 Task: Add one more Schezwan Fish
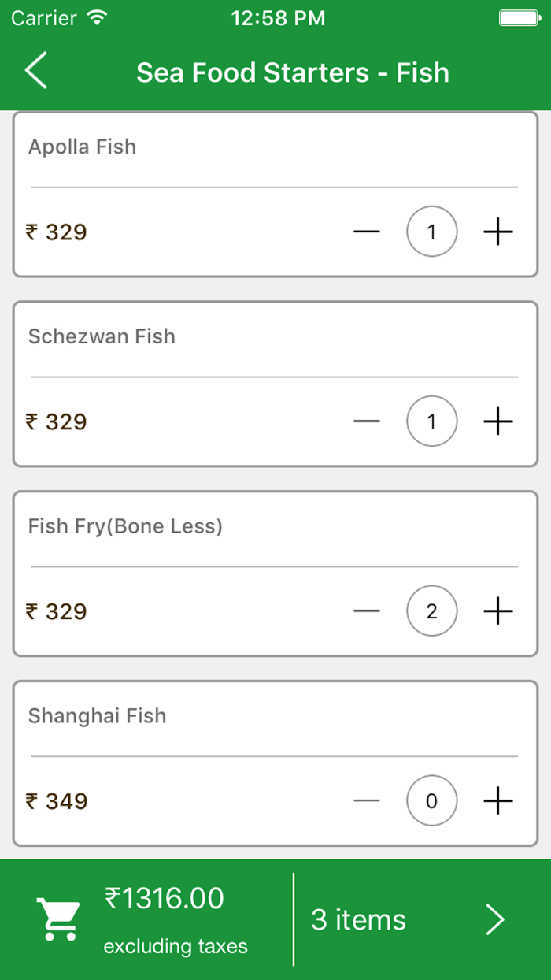coord(497,421)
